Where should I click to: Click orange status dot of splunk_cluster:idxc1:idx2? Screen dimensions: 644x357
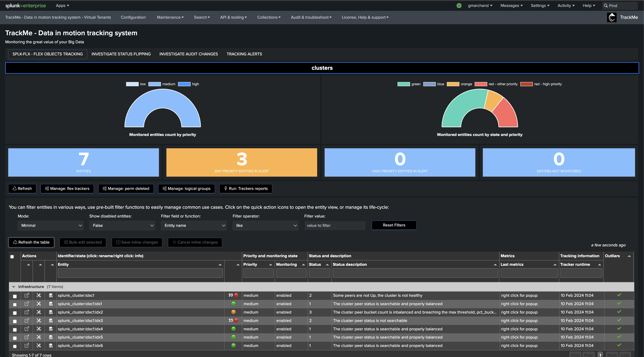click(x=234, y=312)
